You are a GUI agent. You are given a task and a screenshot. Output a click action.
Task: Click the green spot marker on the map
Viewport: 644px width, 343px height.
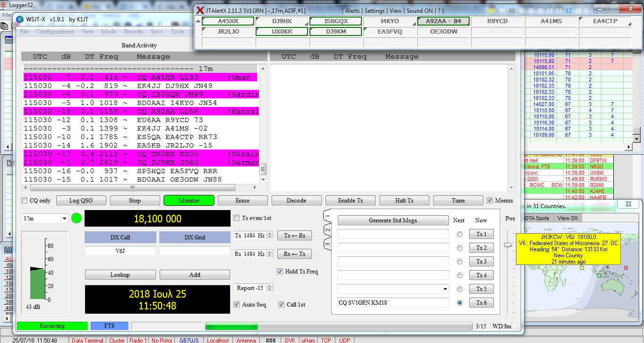[x=599, y=275]
